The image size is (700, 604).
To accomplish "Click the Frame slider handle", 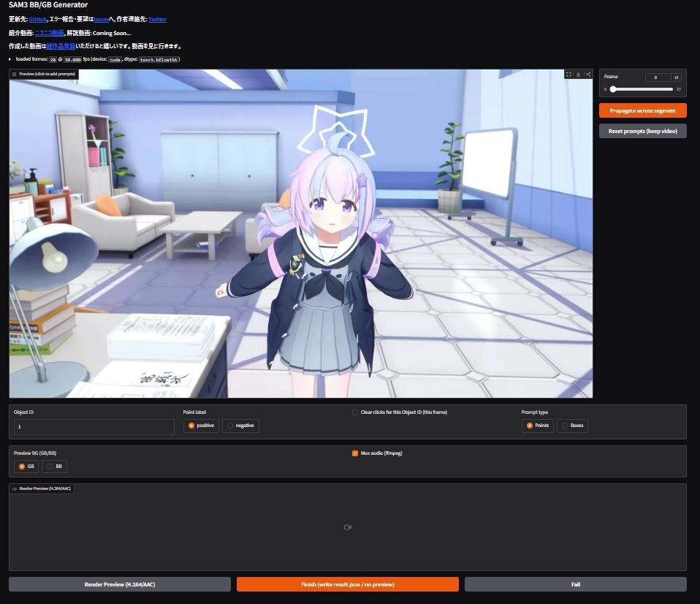I will 612,89.
